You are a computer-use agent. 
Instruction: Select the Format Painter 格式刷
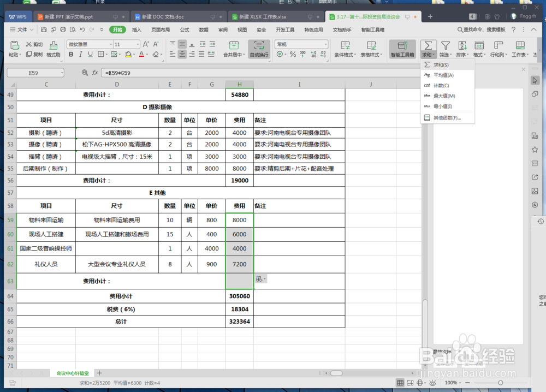click(54, 49)
